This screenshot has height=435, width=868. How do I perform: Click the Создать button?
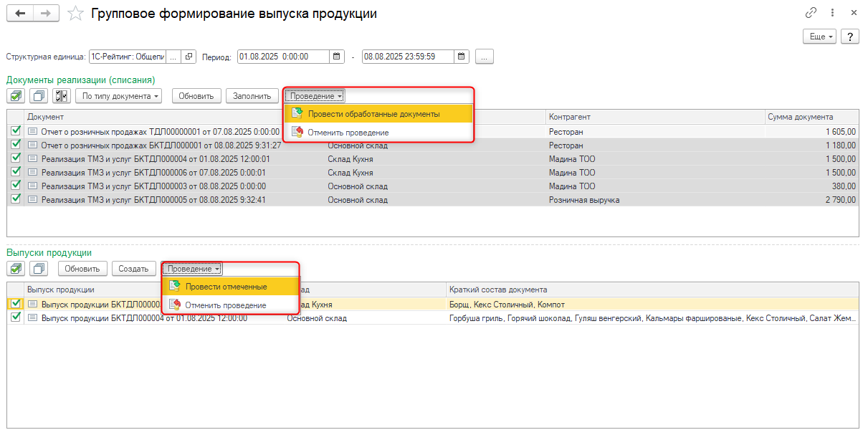(133, 268)
